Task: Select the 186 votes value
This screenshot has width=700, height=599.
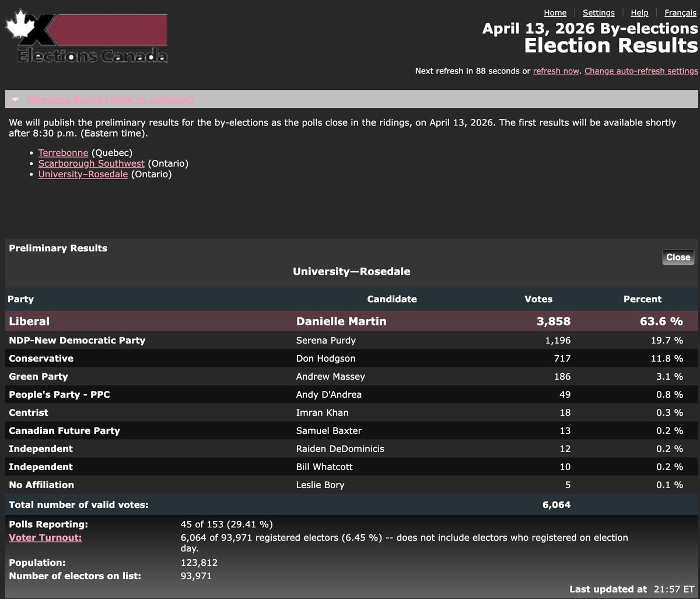Action: [x=562, y=377]
